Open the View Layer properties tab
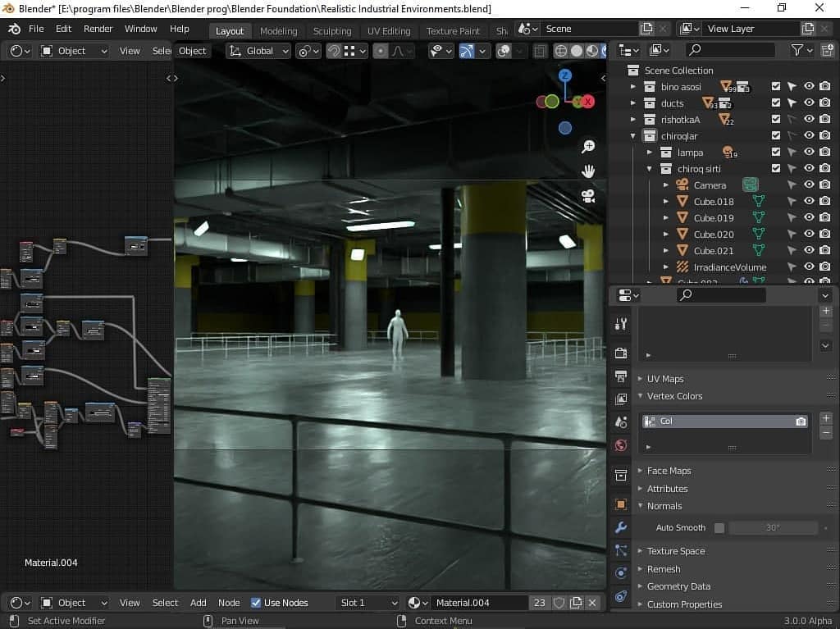The image size is (840, 629). pyautogui.click(x=621, y=399)
